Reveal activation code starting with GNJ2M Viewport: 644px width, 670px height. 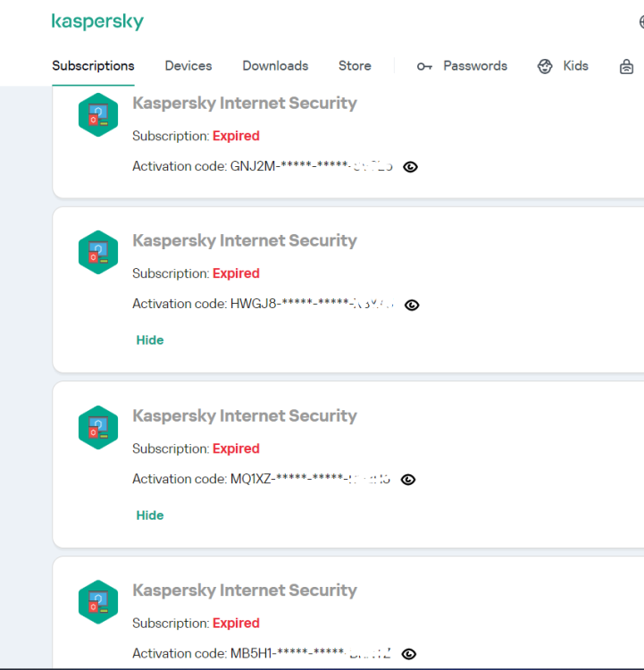tap(410, 167)
